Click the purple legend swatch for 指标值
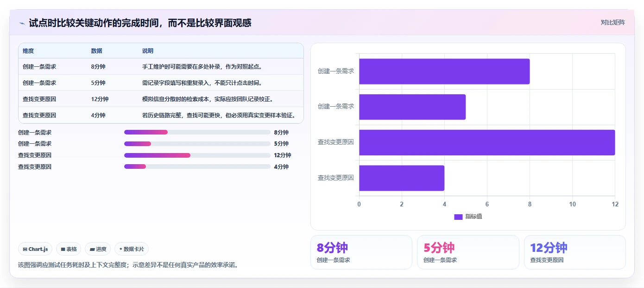 tap(458, 217)
